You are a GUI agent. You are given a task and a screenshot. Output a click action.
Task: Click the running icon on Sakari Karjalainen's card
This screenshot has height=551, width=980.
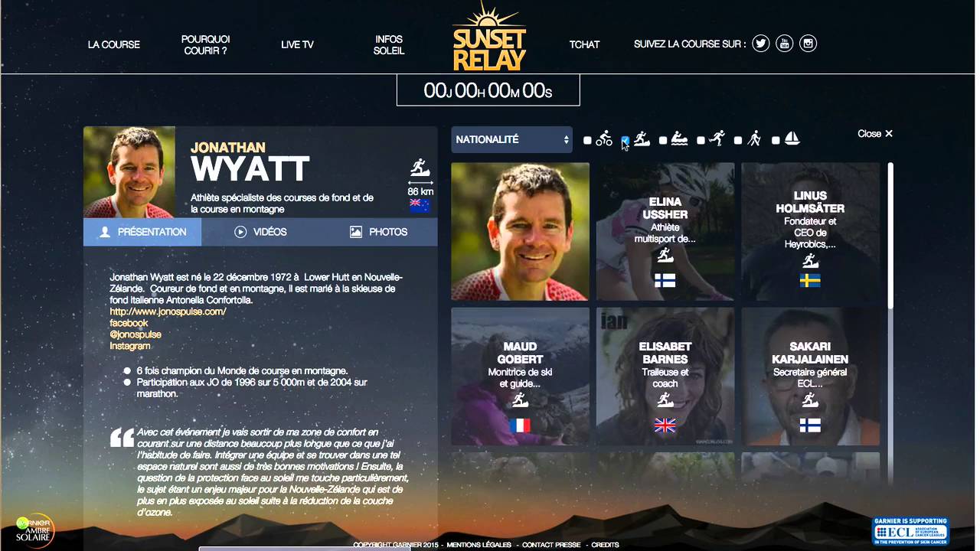[x=810, y=399]
